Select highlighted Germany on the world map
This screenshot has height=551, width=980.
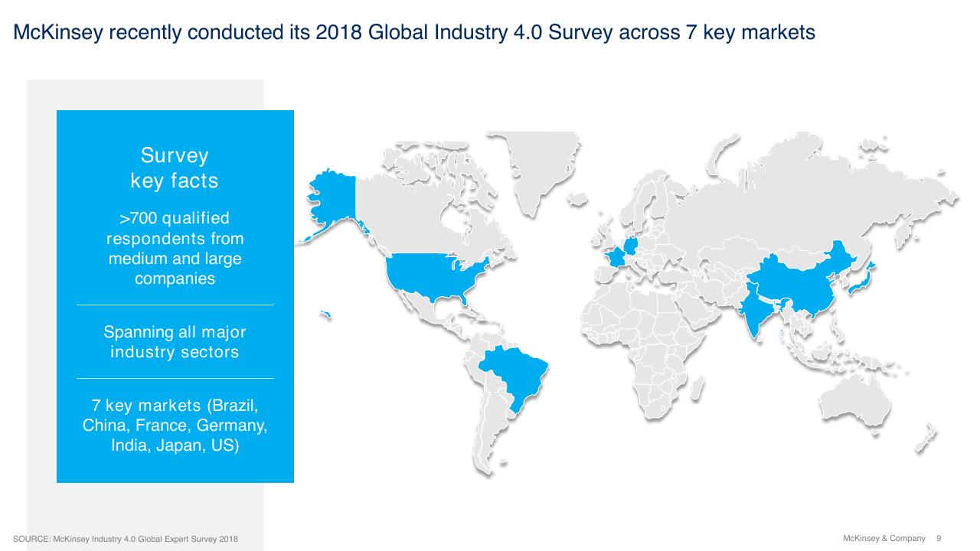click(632, 245)
